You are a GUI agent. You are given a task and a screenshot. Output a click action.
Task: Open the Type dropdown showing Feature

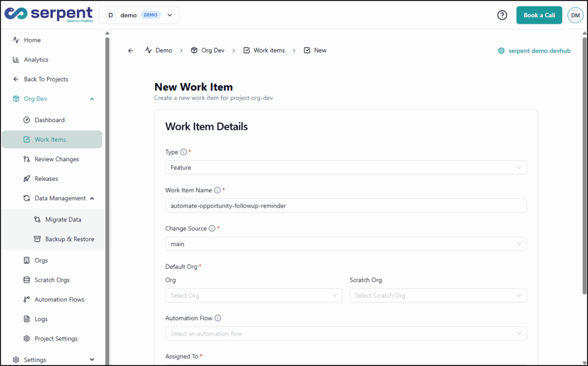[346, 168]
